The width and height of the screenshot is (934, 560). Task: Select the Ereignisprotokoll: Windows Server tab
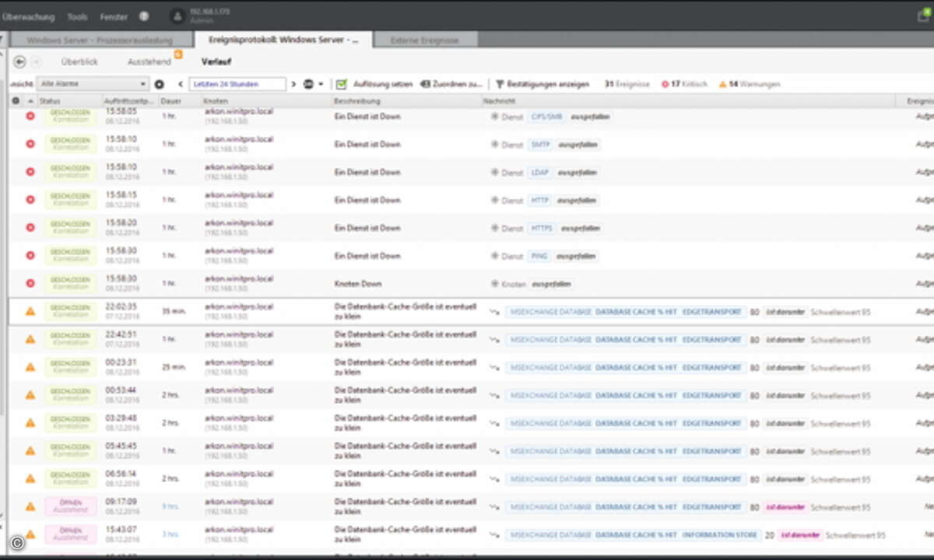(x=283, y=40)
